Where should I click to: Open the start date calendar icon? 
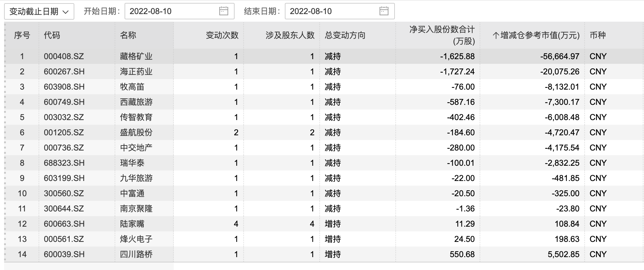223,11
